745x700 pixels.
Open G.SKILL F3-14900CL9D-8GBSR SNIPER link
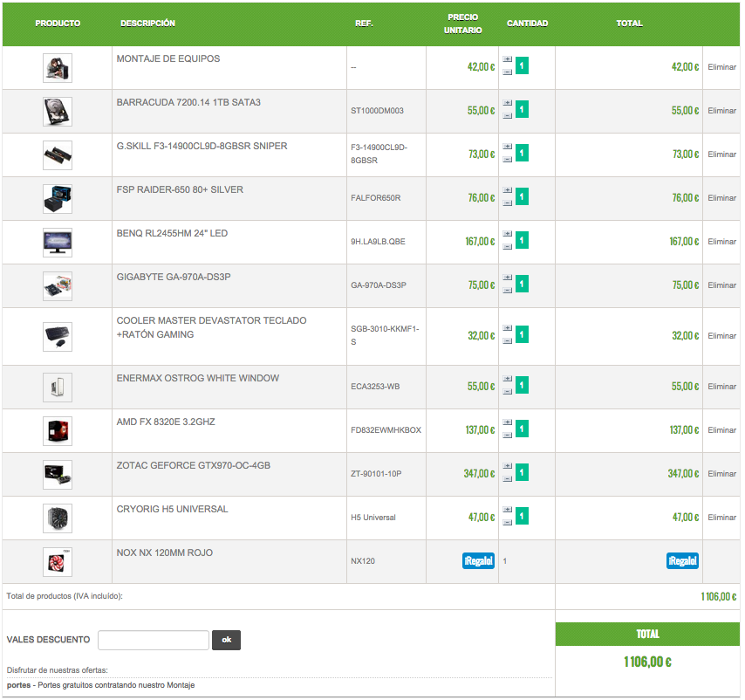(x=202, y=147)
